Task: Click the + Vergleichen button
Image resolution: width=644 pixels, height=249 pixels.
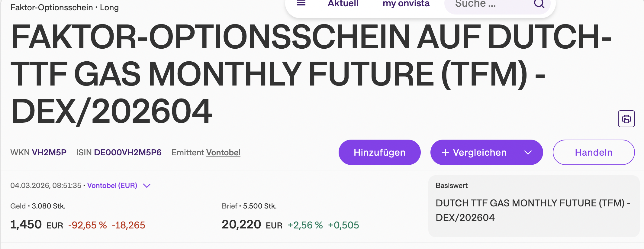Action: 473,152
